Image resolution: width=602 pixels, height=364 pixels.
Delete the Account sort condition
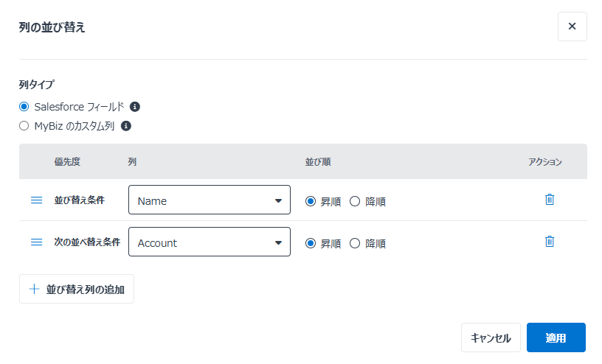(549, 242)
